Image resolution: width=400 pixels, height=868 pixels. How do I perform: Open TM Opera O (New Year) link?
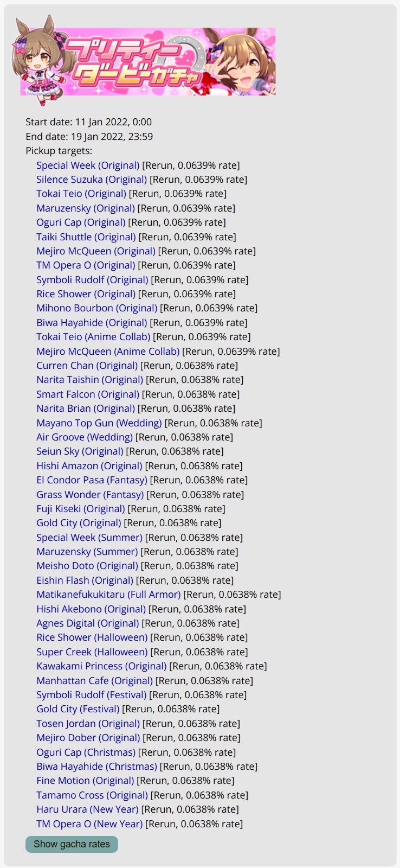(x=89, y=824)
